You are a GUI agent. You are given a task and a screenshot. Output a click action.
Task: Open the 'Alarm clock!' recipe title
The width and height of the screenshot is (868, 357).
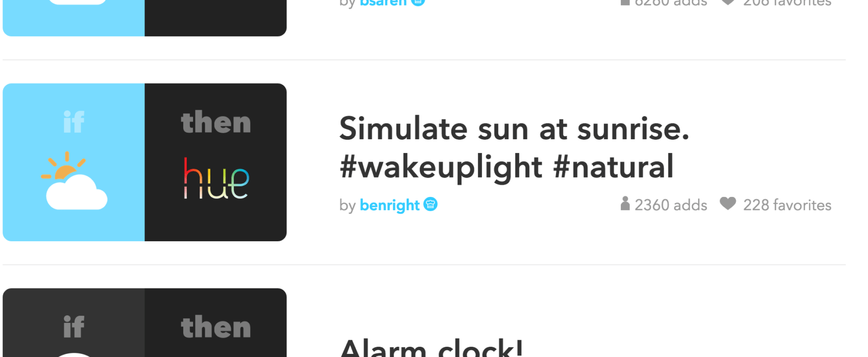431,348
